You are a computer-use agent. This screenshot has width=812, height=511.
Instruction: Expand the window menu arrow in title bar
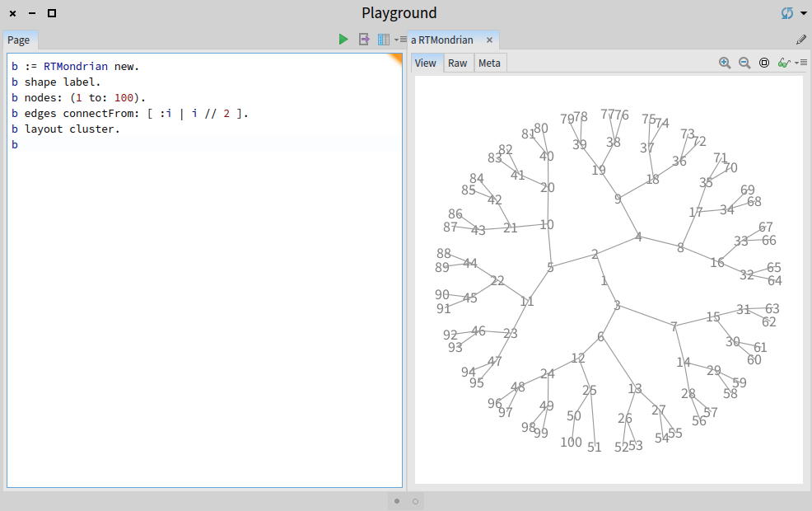pyautogui.click(x=804, y=14)
